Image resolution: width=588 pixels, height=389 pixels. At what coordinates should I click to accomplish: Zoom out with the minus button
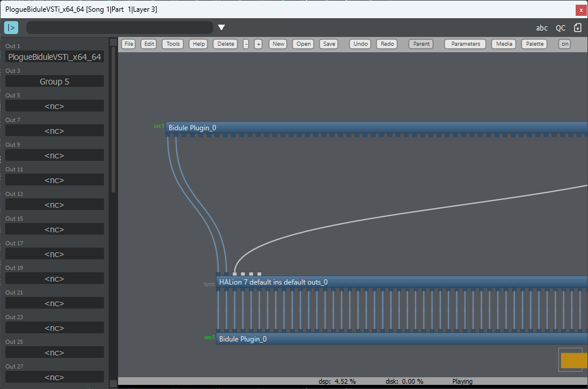click(x=246, y=44)
